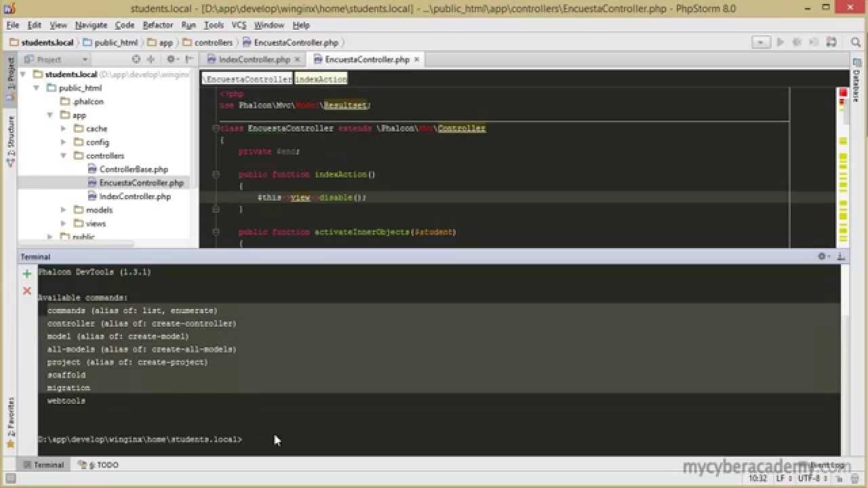Expand the cache folder node
The image size is (868, 488).
(x=63, y=129)
